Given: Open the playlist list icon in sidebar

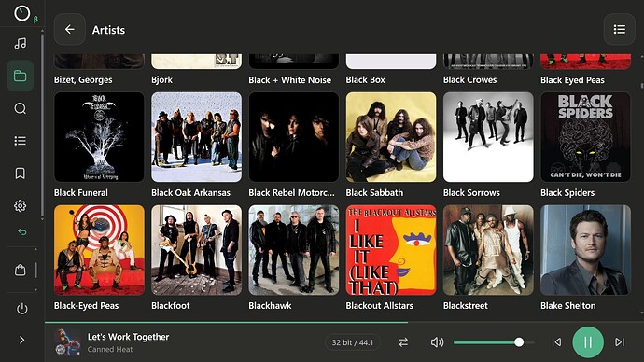Looking at the screenshot, I should click(21, 141).
